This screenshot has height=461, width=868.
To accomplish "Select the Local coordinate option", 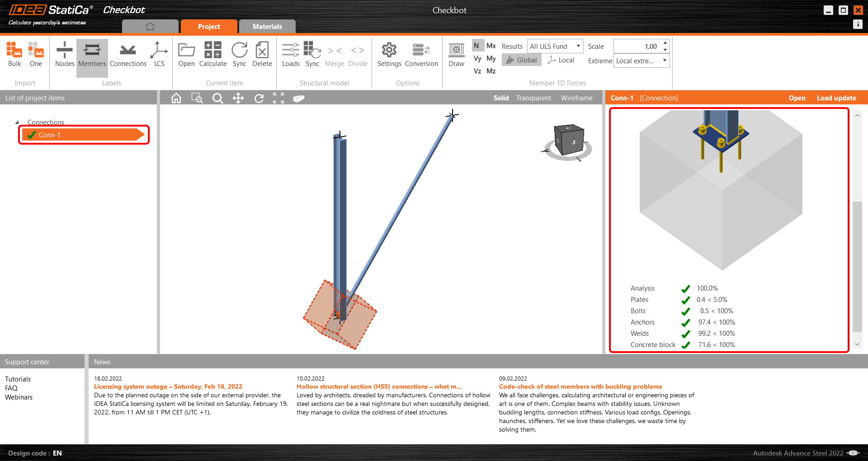I will pos(561,60).
